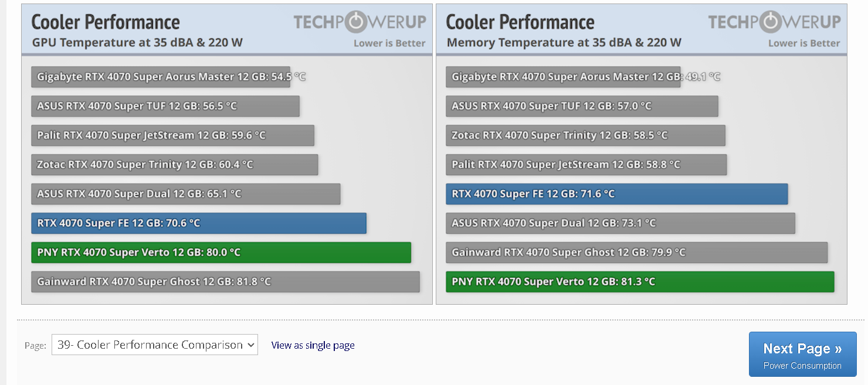Image resolution: width=868 pixels, height=385 pixels.
Task: Click the GPU Temperature chart title header
Action: [137, 30]
